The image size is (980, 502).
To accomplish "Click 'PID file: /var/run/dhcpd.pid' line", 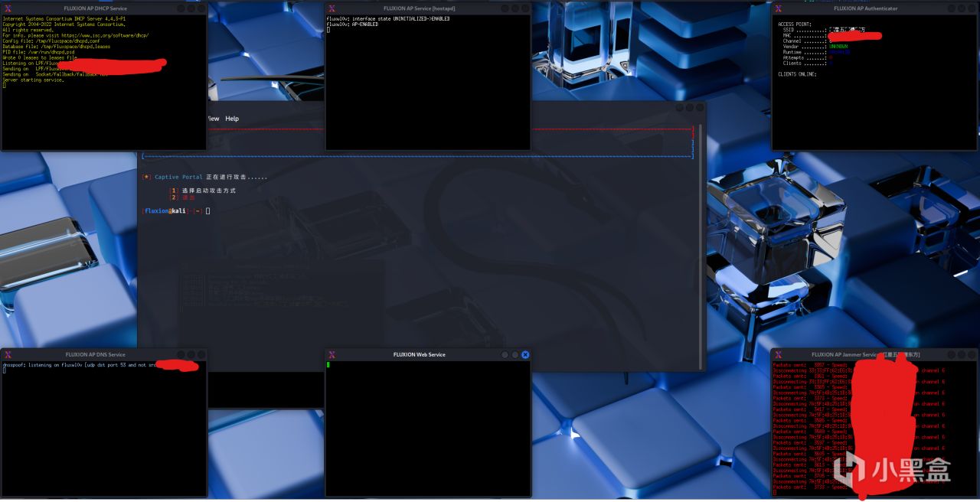I will click(x=40, y=51).
